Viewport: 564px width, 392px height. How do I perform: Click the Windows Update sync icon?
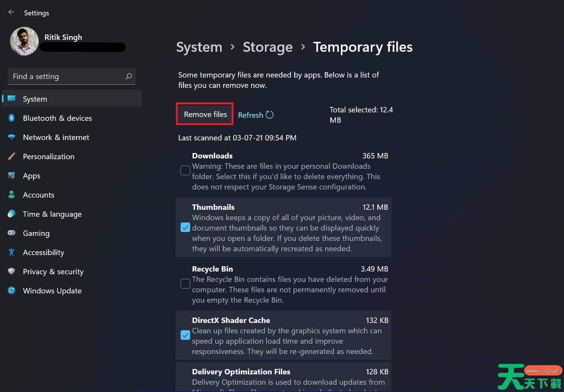pyautogui.click(x=12, y=290)
